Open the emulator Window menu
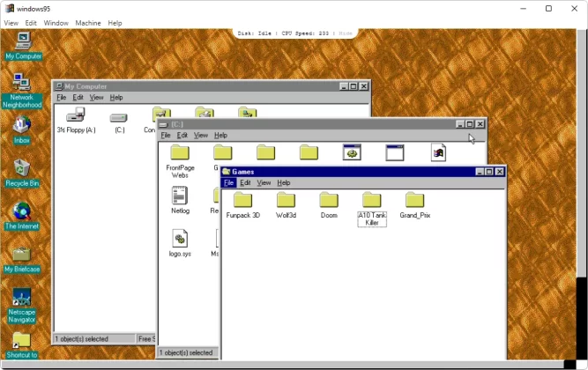588x370 pixels. pyautogui.click(x=56, y=23)
